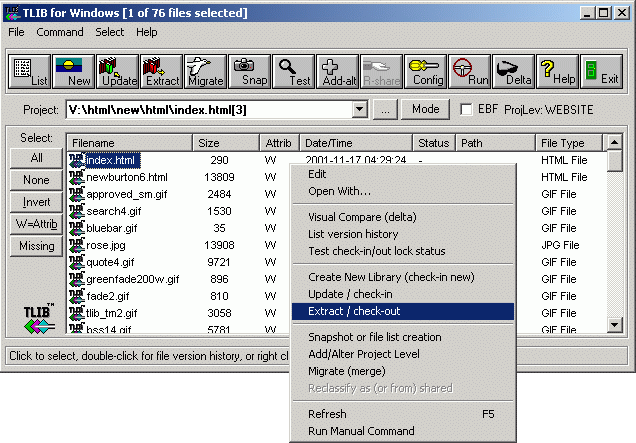Image resolution: width=636 pixels, height=443 pixels.
Task: Click the file icon beside search4.gif
Action: [76, 211]
